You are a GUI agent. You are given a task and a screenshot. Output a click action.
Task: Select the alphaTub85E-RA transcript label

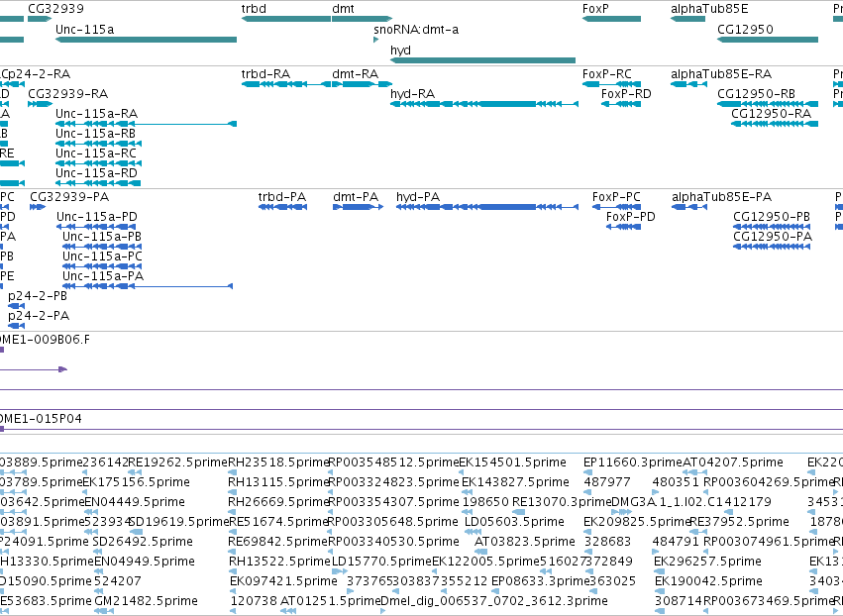pos(721,73)
